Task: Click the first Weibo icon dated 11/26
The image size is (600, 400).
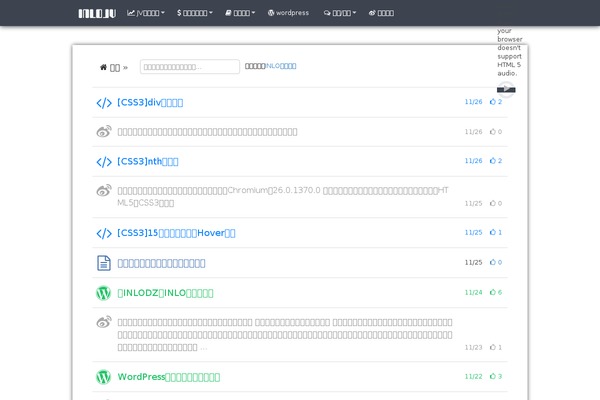Action: tap(104, 131)
